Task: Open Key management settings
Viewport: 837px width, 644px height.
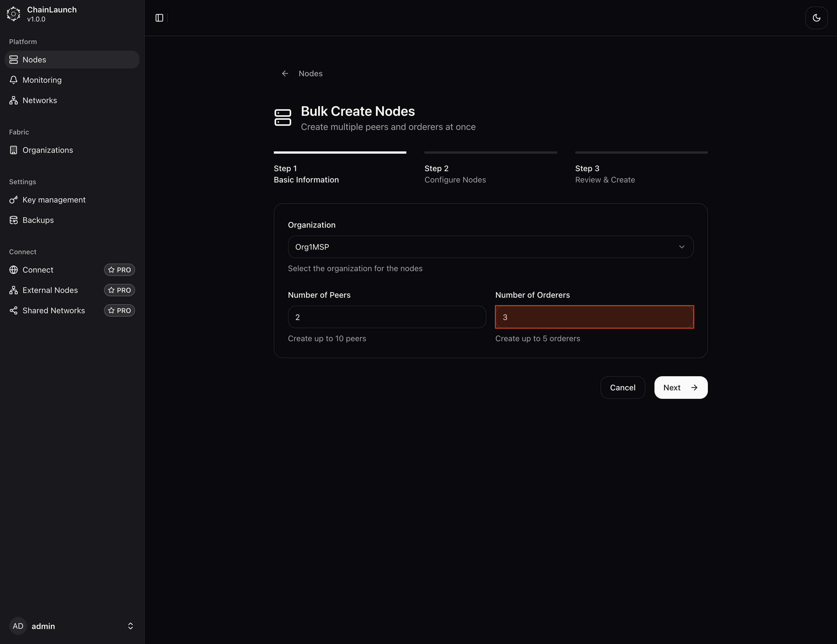Action: tap(54, 200)
